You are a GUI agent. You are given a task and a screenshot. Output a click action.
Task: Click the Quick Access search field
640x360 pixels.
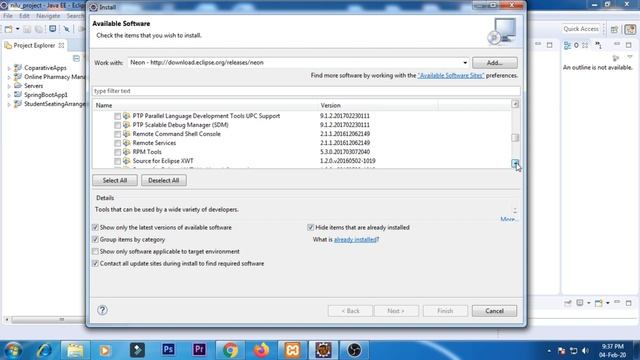[580, 29]
